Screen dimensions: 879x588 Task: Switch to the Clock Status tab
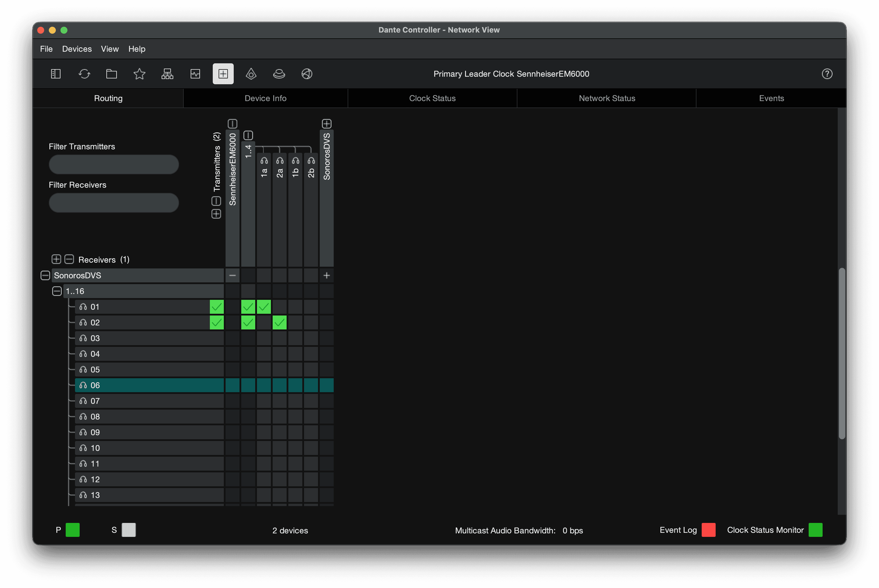(x=432, y=98)
